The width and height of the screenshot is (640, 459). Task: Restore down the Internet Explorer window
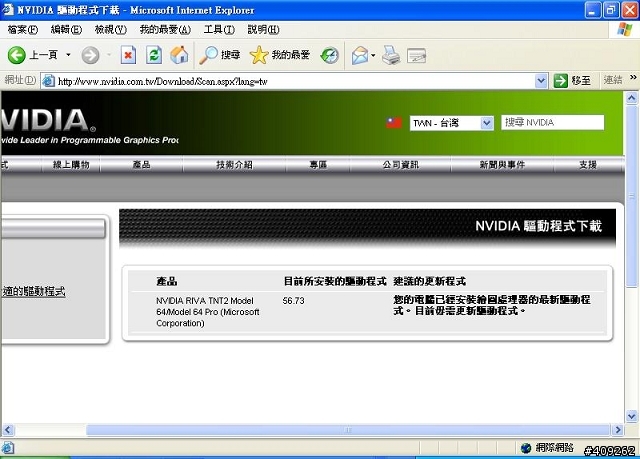(x=611, y=10)
